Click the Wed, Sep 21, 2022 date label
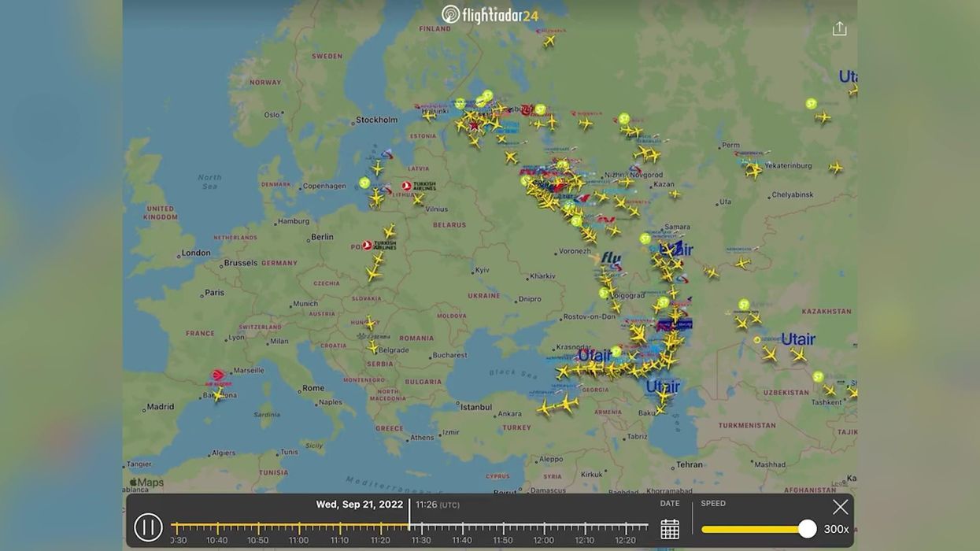980x551 pixels. [359, 505]
